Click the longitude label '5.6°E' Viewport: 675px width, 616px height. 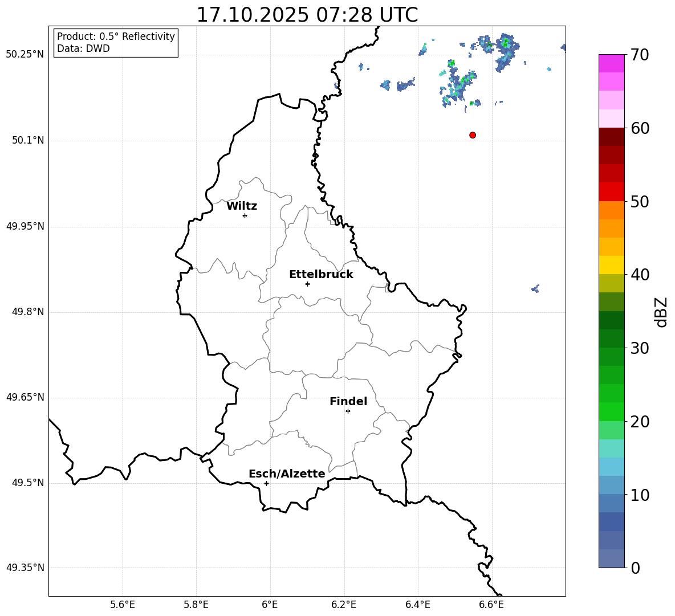(x=123, y=605)
